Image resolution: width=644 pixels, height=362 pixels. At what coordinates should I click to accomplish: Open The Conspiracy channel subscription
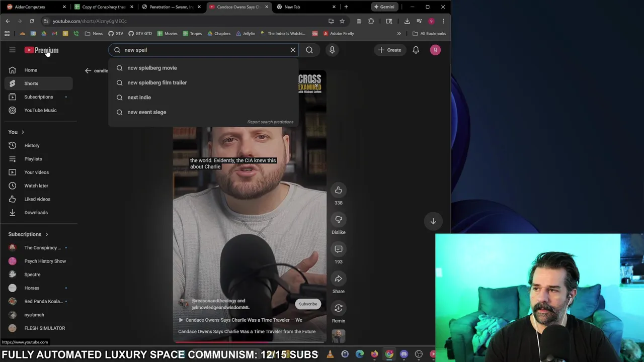(39, 247)
